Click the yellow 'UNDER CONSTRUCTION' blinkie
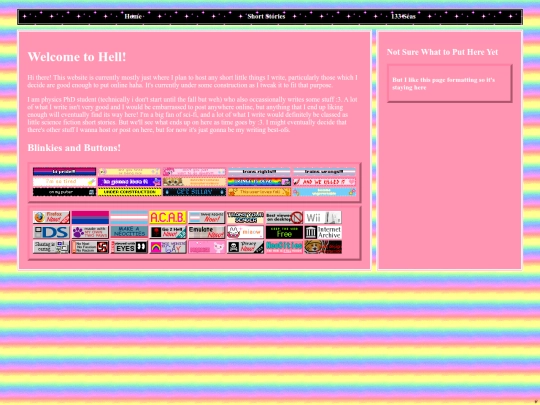The image size is (540, 405). [x=129, y=192]
